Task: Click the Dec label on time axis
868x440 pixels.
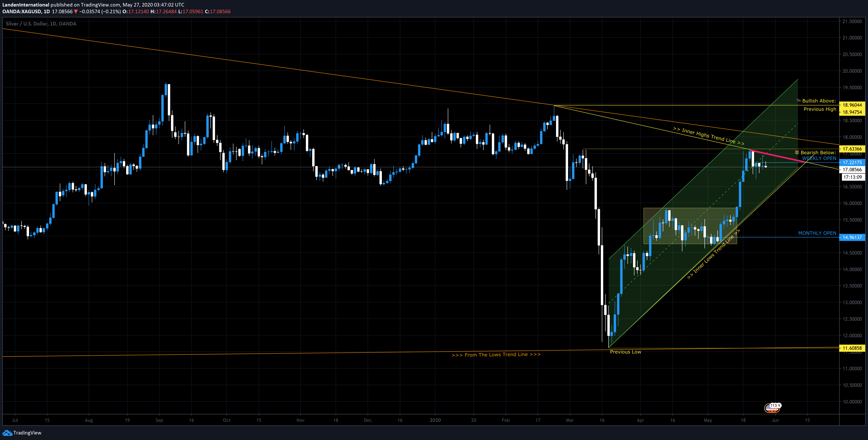Action: (368, 420)
